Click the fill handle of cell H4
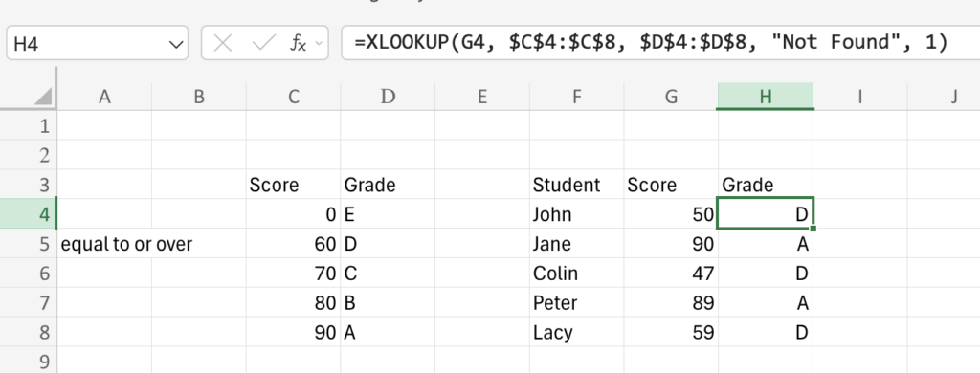 tap(813, 229)
